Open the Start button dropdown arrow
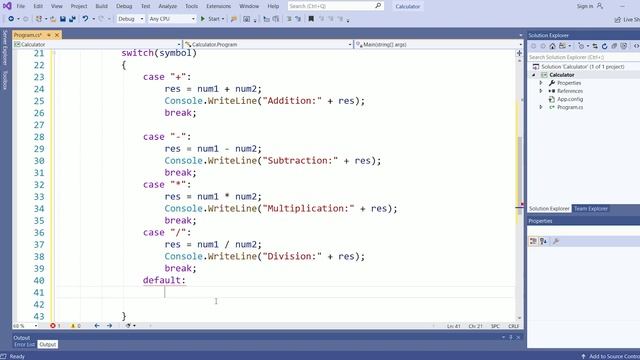Image resolution: width=640 pixels, height=360 pixels. click(x=223, y=19)
